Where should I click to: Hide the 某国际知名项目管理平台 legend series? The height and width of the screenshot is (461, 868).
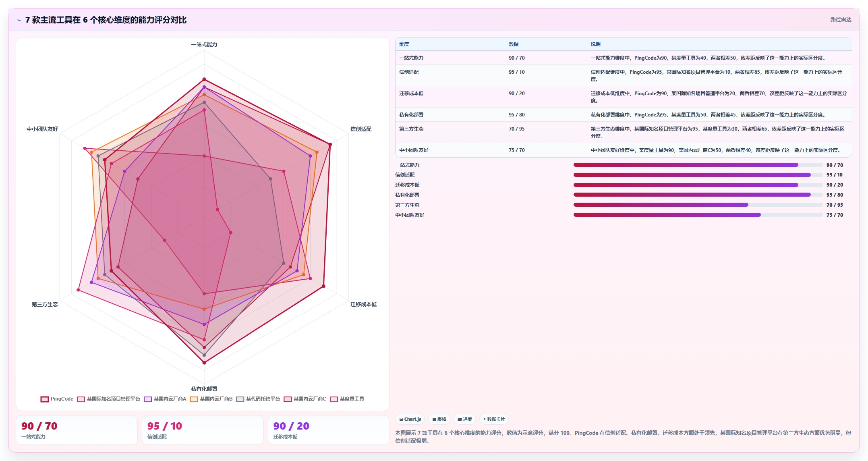tap(108, 399)
